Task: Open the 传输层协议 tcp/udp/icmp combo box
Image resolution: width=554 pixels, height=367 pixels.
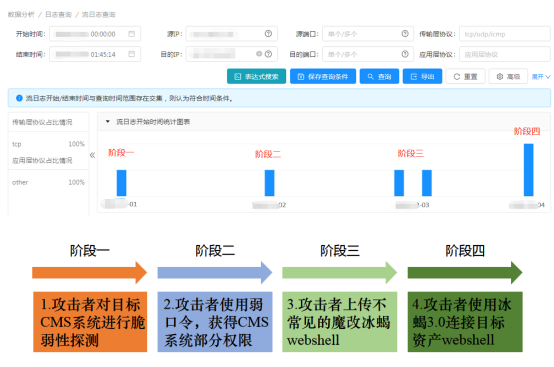Action: [505, 34]
